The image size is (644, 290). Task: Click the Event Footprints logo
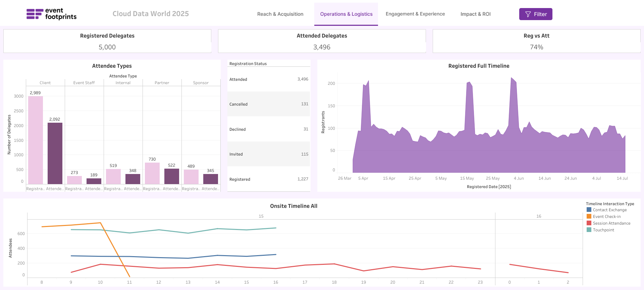51,14
